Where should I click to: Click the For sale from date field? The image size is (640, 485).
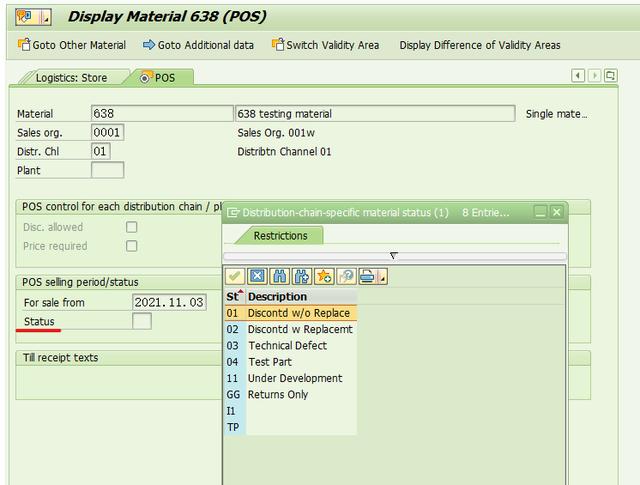point(169,302)
